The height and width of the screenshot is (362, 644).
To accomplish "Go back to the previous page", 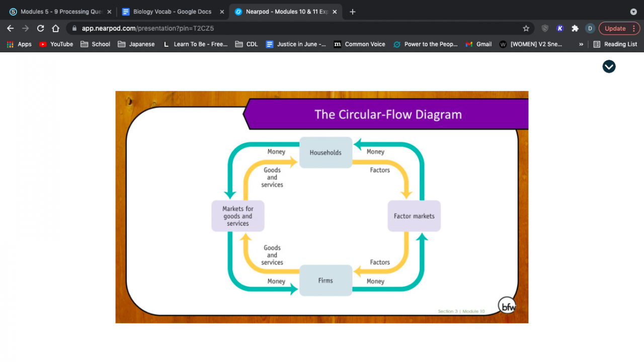I will (x=10, y=29).
